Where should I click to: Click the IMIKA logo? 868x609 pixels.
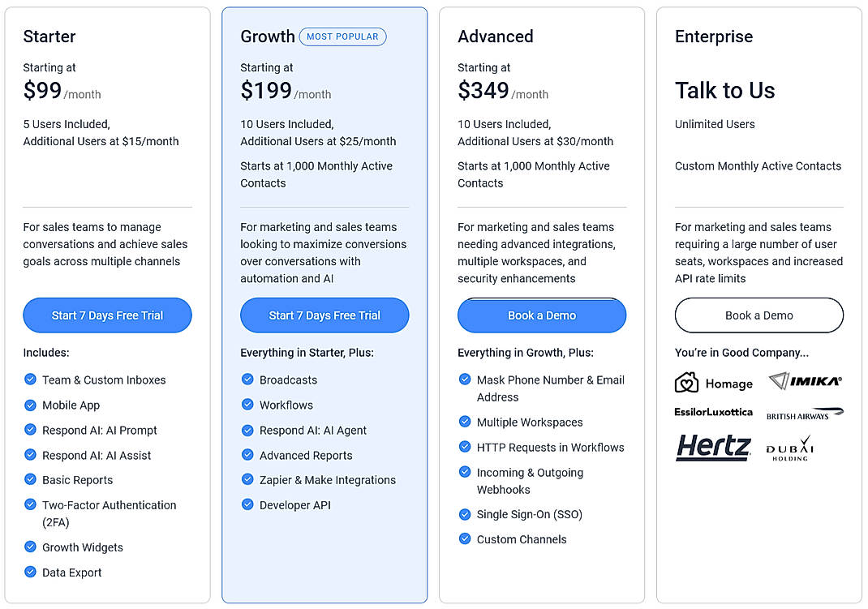click(805, 382)
